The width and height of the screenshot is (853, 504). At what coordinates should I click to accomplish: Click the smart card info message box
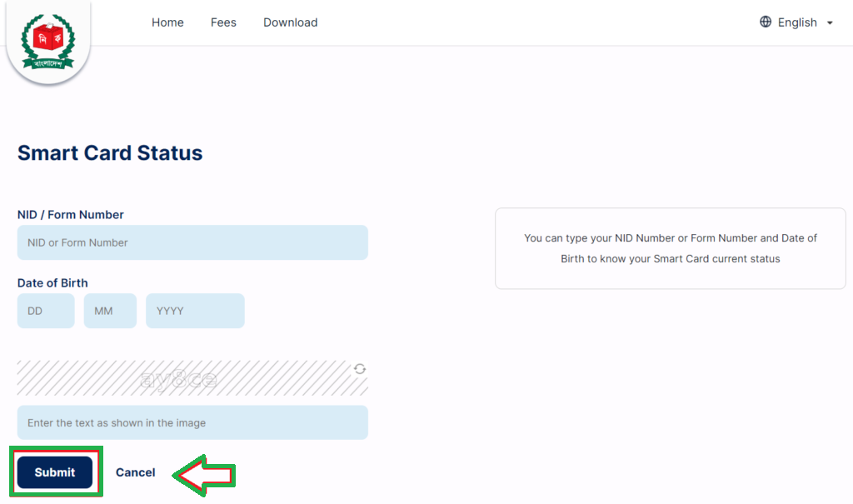[671, 248]
